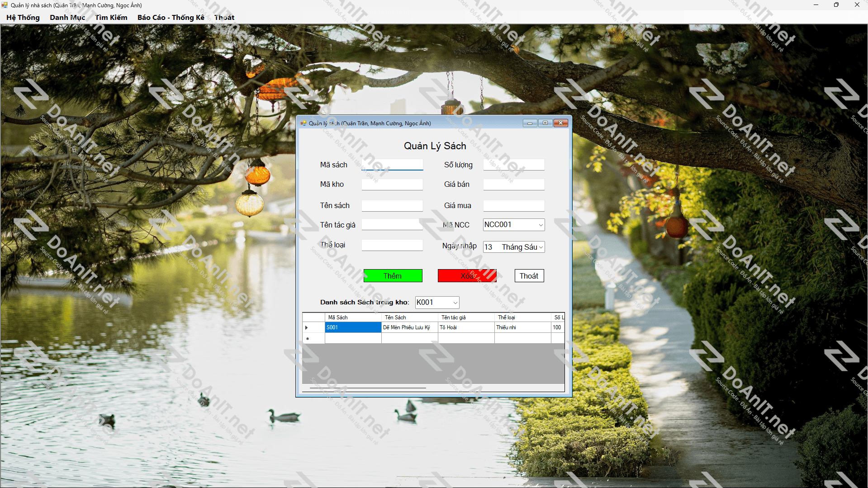Click the month Tháng Sáu in Ngày nhập
The width and height of the screenshot is (868, 488).
click(x=519, y=247)
